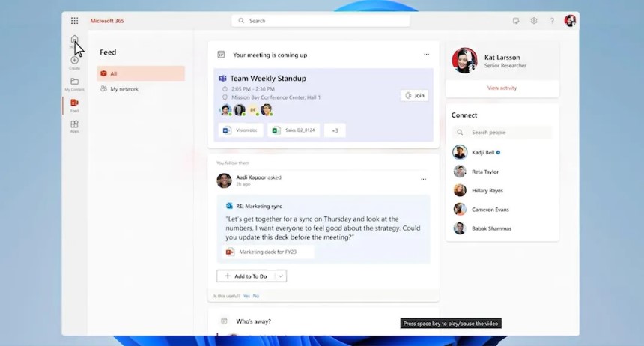
Task: Expand the Add to To Do dropdown arrow
Action: (281, 276)
